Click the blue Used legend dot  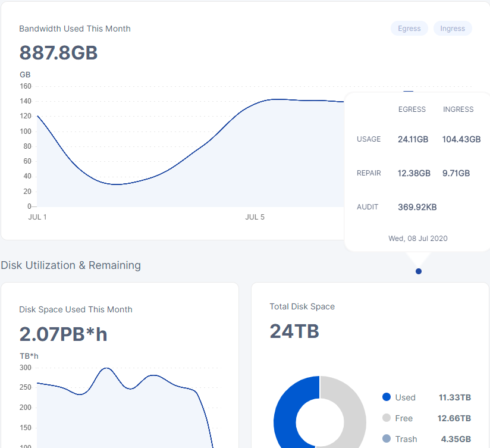point(387,397)
